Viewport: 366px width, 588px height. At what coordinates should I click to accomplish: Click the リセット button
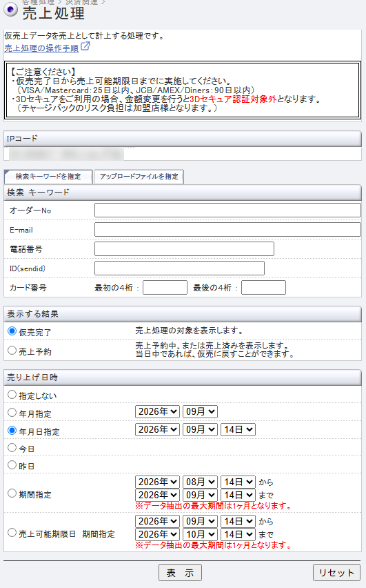tap(336, 573)
